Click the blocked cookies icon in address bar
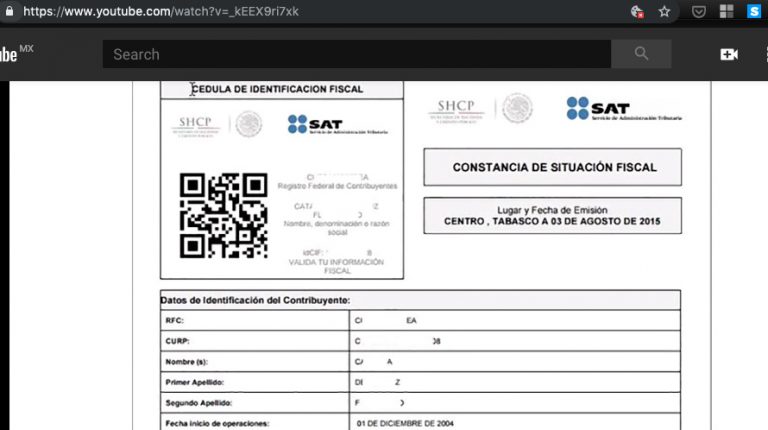 637,12
